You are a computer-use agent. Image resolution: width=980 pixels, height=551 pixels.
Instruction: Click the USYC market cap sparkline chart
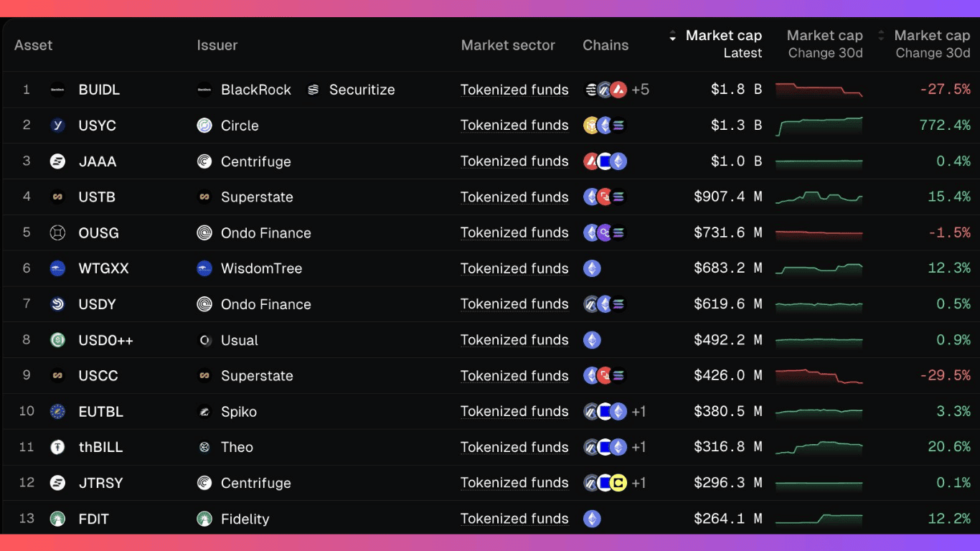pyautogui.click(x=819, y=126)
